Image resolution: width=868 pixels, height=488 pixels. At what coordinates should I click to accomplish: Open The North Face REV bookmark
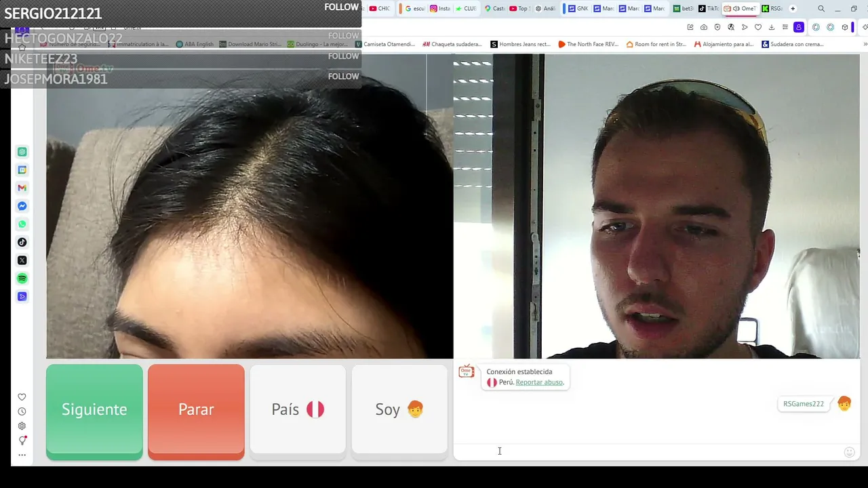(589, 44)
